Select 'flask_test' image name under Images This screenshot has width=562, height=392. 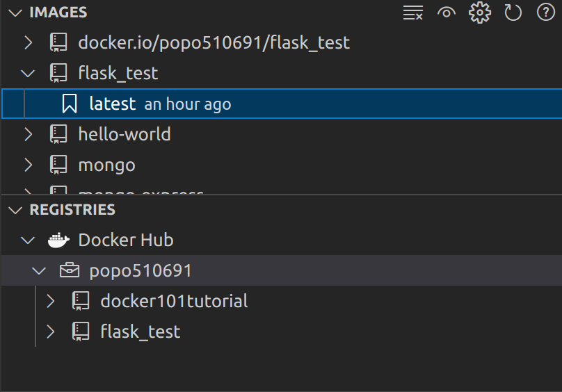118,74
